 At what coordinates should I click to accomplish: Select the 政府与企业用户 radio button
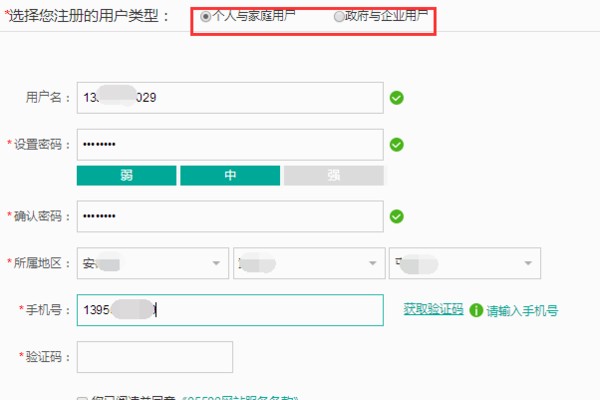click(338, 17)
